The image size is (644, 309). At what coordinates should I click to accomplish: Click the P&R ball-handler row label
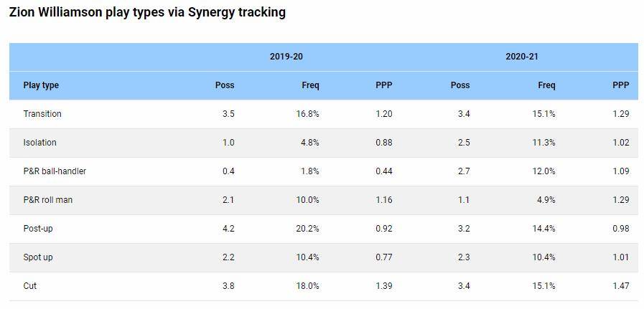coord(55,171)
